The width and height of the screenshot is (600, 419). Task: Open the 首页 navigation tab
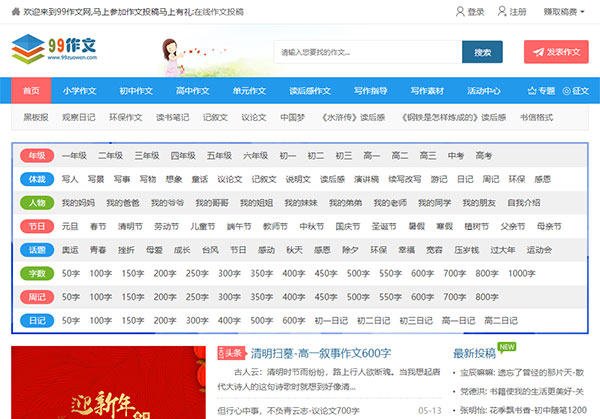coord(31,91)
